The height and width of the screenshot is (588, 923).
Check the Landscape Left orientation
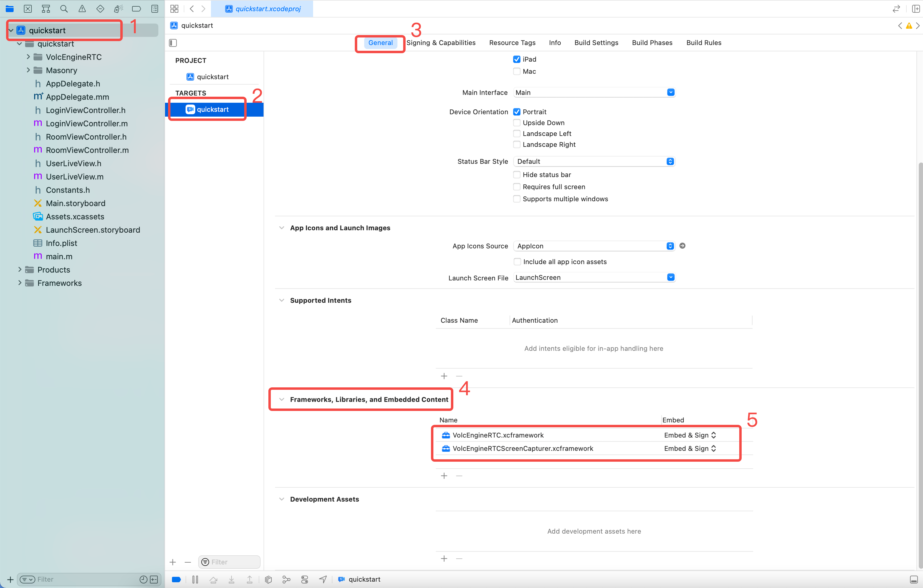[x=516, y=133]
